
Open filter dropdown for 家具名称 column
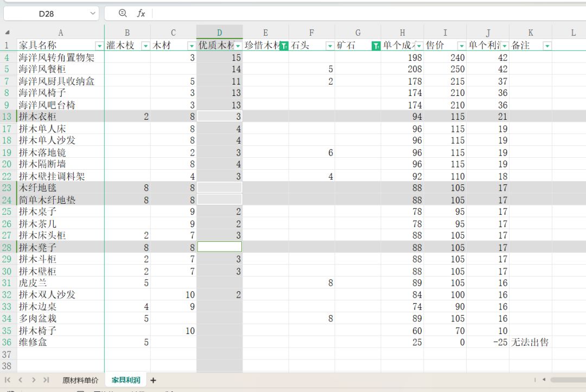tap(99, 46)
